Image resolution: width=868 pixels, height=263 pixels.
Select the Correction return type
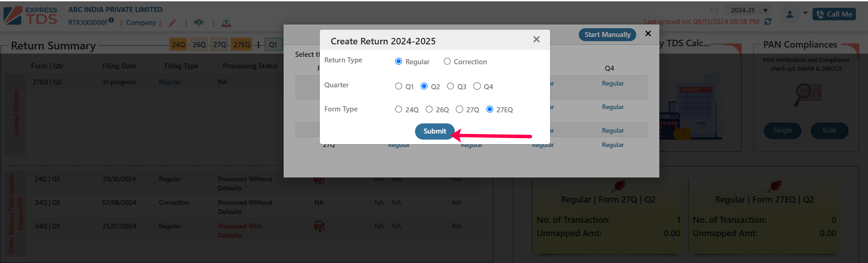465,61
